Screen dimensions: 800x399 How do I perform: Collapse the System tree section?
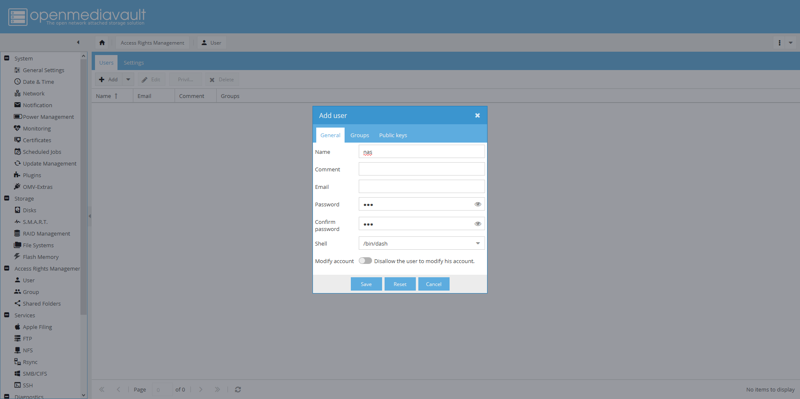point(7,58)
